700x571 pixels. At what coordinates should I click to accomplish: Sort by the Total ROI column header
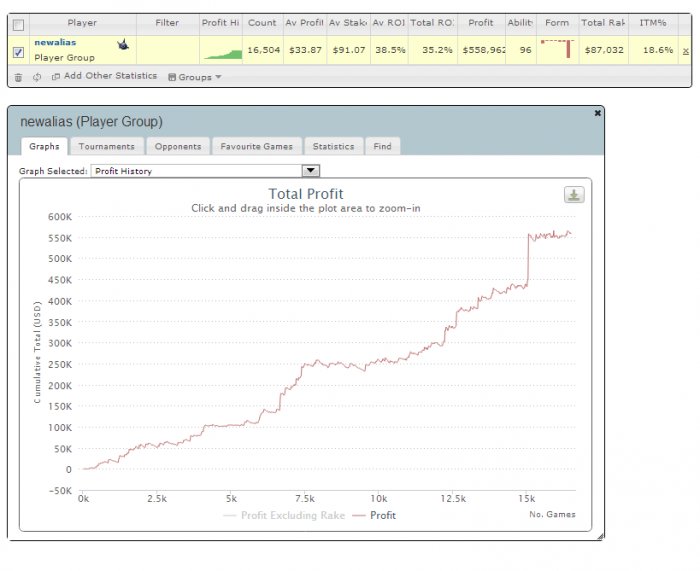point(432,23)
